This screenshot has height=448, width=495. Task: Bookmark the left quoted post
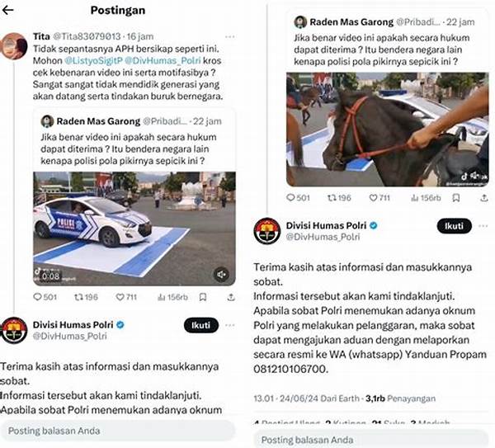tap(203, 297)
